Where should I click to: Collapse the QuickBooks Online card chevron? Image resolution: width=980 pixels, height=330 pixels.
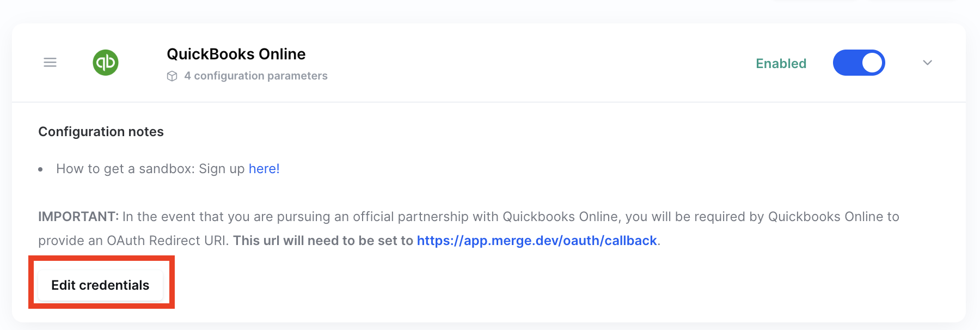tap(927, 63)
